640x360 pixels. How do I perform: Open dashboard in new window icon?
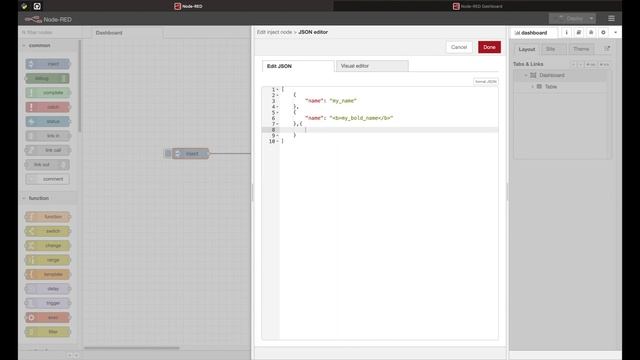click(607, 49)
